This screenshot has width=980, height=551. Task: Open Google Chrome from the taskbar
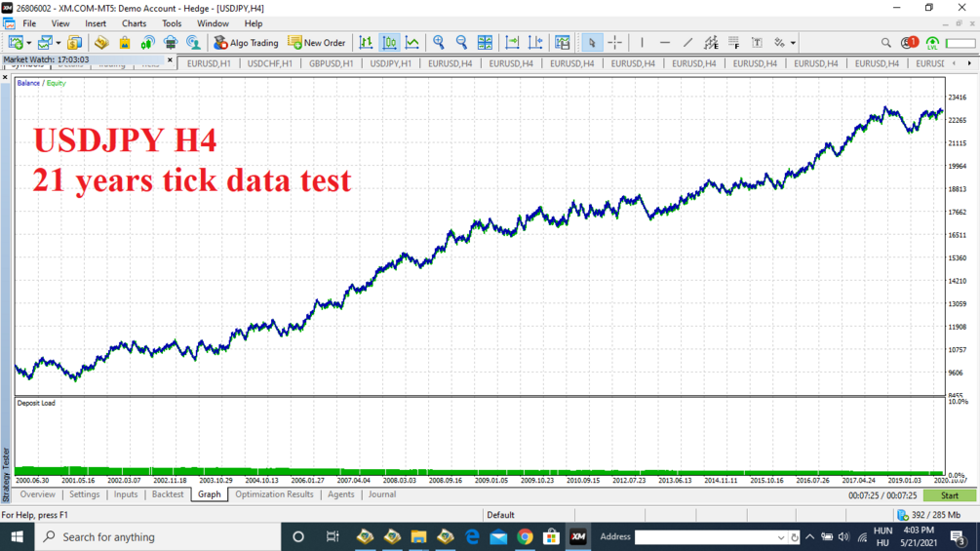[x=525, y=536]
